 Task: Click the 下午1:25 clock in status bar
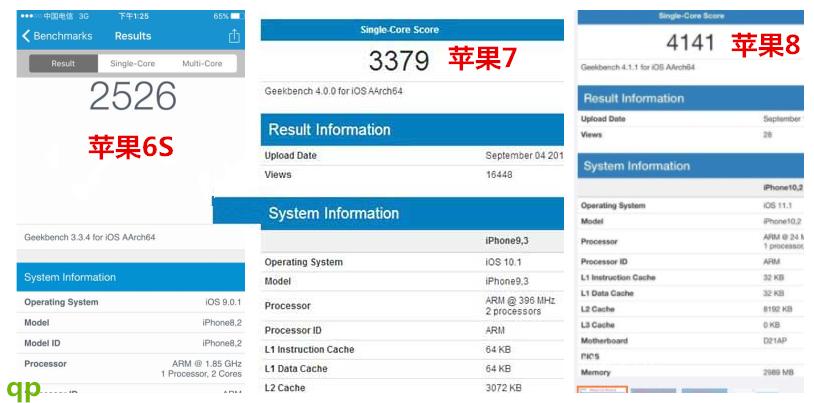coord(133,16)
